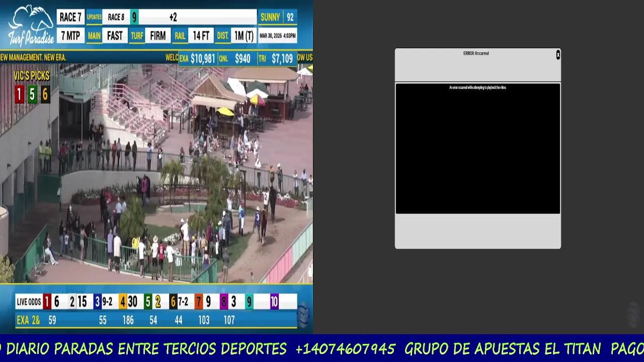
Task: Click the orange horse 7 odds badge
Action: 198,302
